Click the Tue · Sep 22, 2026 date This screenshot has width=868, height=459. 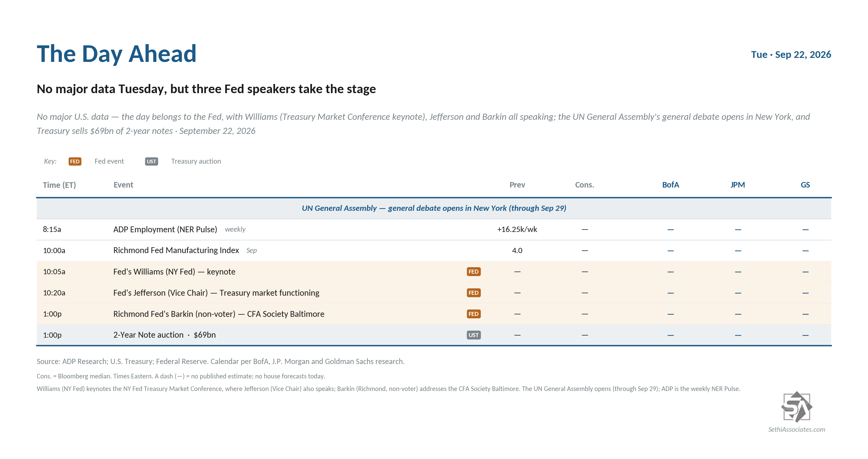[791, 55]
